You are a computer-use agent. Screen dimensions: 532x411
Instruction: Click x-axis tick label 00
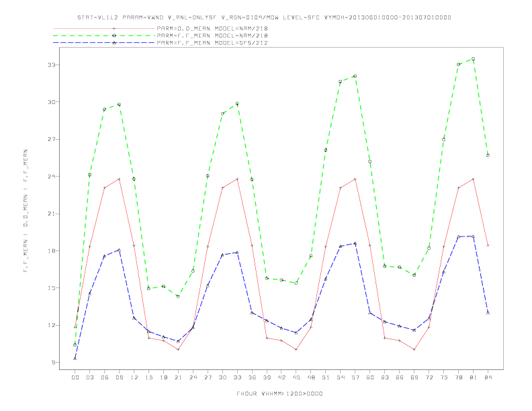75,377
